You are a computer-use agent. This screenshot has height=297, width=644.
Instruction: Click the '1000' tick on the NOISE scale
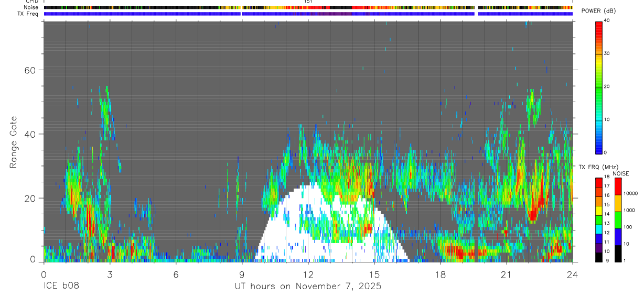[x=629, y=210]
